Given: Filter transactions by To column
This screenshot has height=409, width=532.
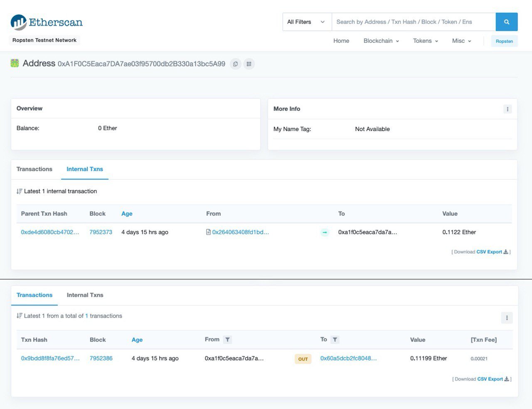Looking at the screenshot, I should pyautogui.click(x=335, y=340).
